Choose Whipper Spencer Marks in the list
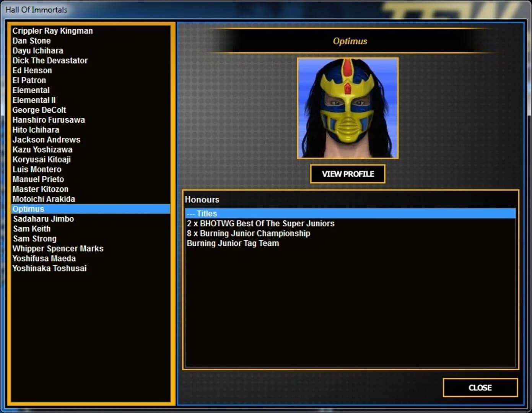 pos(58,248)
